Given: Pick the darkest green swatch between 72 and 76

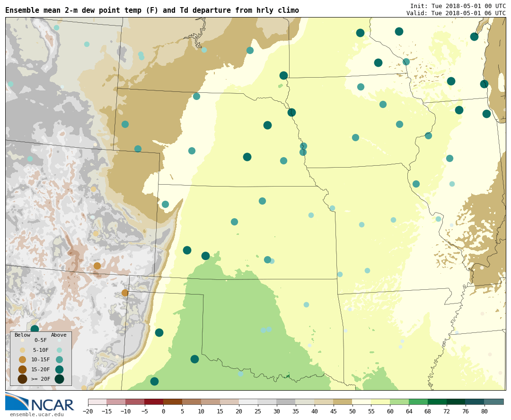Looking at the screenshot, I should pos(456,402).
